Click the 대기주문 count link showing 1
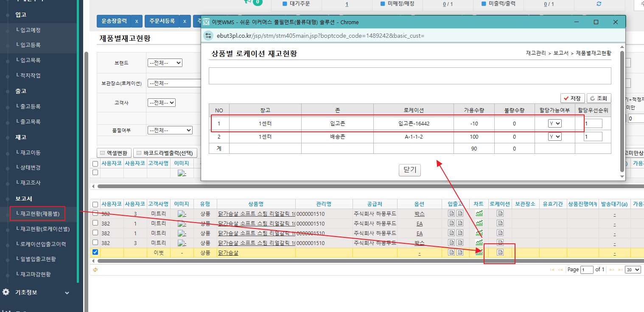Viewport: 644px width, 312px height. tap(347, 4)
